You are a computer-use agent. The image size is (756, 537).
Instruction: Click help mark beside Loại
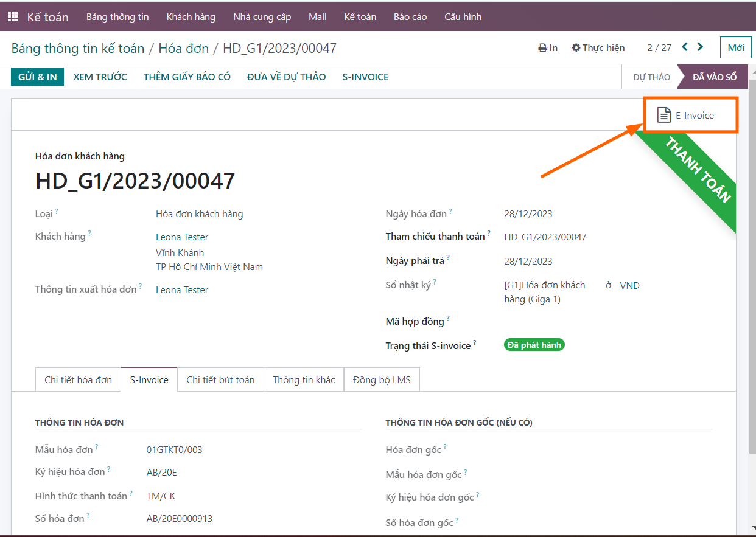57,211
